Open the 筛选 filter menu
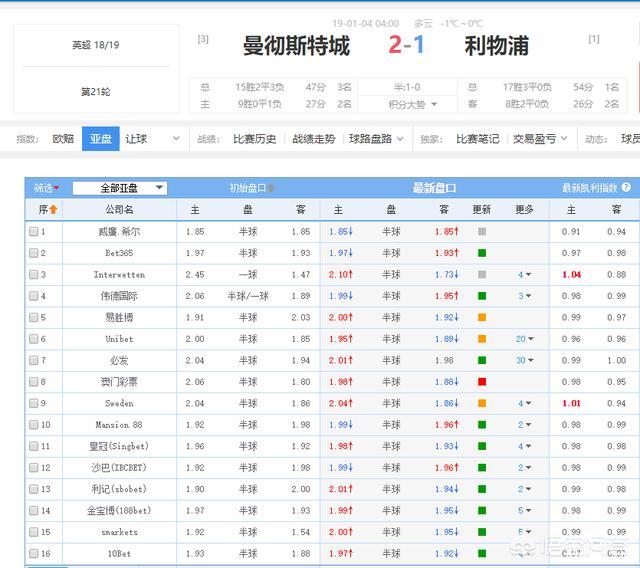 [46, 188]
